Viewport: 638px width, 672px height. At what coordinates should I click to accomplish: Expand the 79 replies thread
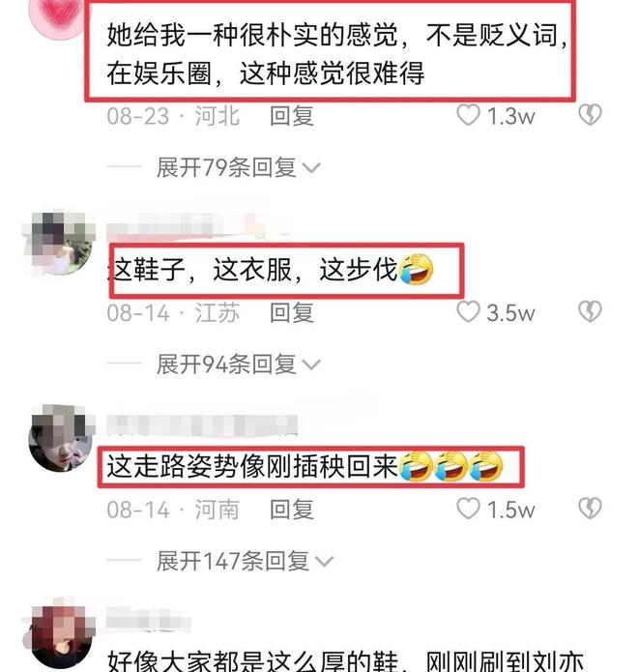pyautogui.click(x=238, y=167)
